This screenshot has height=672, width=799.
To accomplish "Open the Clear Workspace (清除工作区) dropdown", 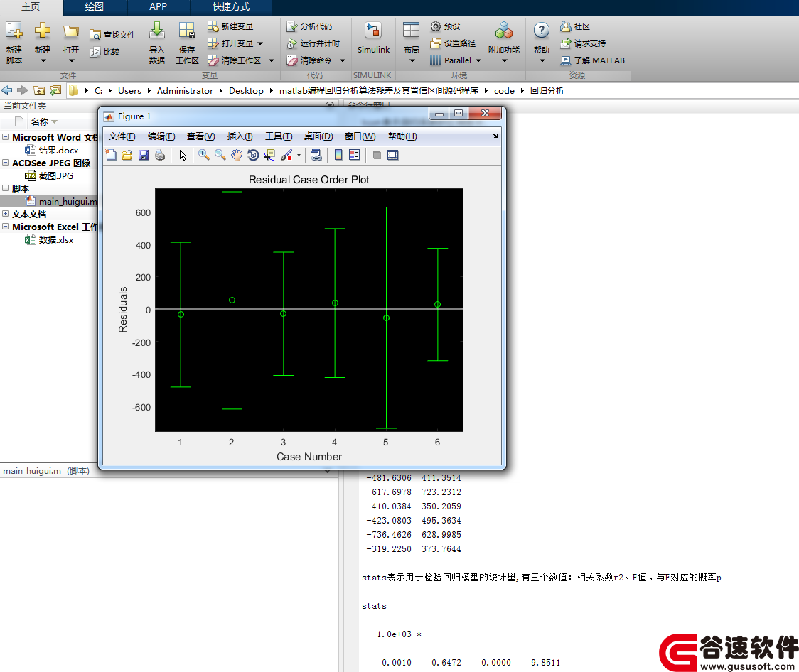I will 272,60.
